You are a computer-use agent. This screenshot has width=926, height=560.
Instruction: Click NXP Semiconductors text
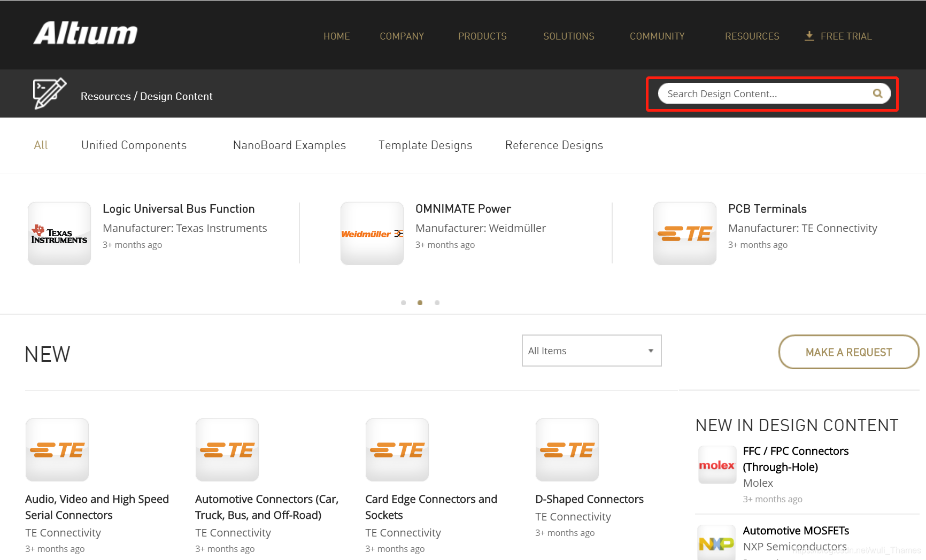(x=795, y=547)
